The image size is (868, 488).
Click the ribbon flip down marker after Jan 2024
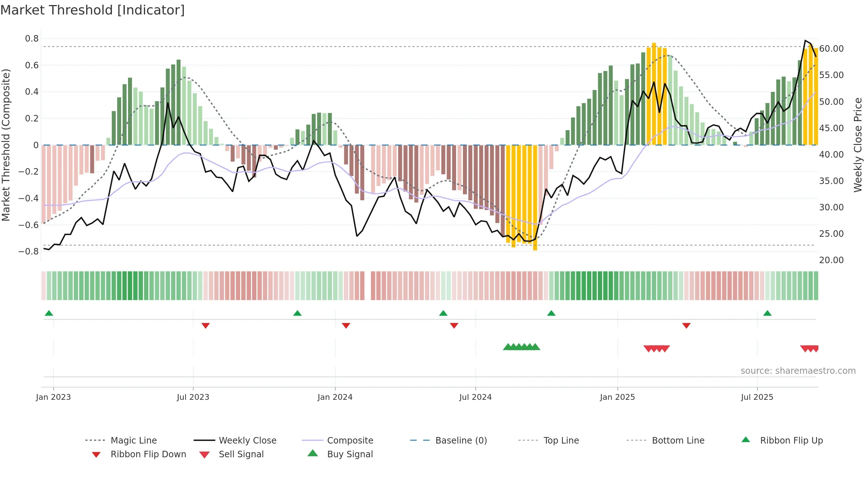point(346,326)
